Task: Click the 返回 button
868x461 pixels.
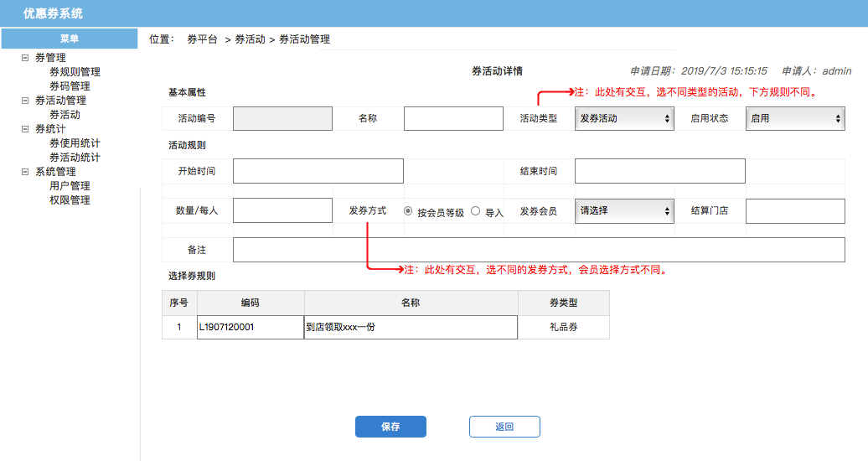Action: pos(504,427)
